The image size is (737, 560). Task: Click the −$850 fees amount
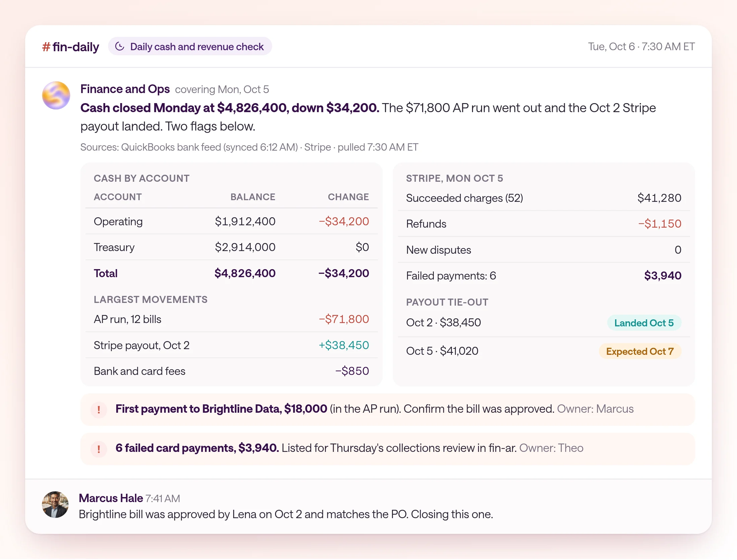352,371
